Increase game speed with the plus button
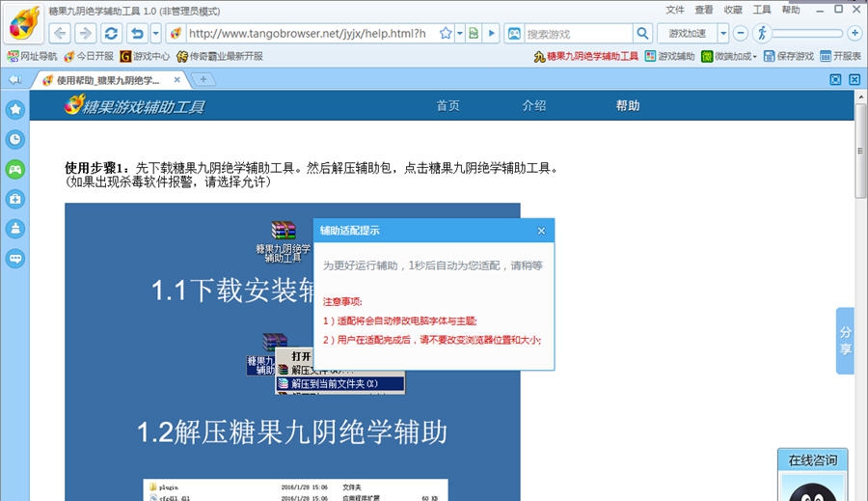The height and width of the screenshot is (501, 868). tap(854, 33)
